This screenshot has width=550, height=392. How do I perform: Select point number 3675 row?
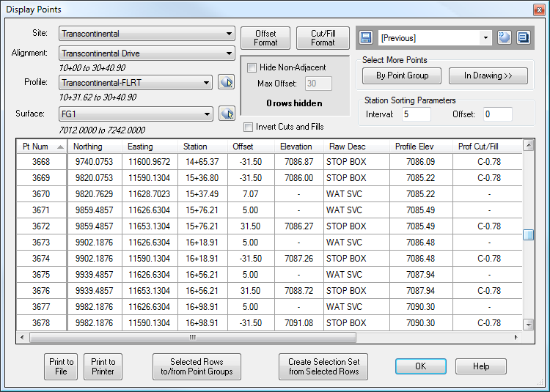pyautogui.click(x=269, y=275)
